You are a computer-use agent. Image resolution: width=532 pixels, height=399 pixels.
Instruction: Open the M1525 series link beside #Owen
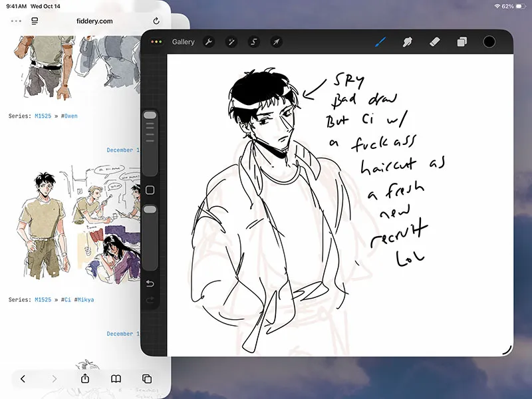tap(43, 116)
